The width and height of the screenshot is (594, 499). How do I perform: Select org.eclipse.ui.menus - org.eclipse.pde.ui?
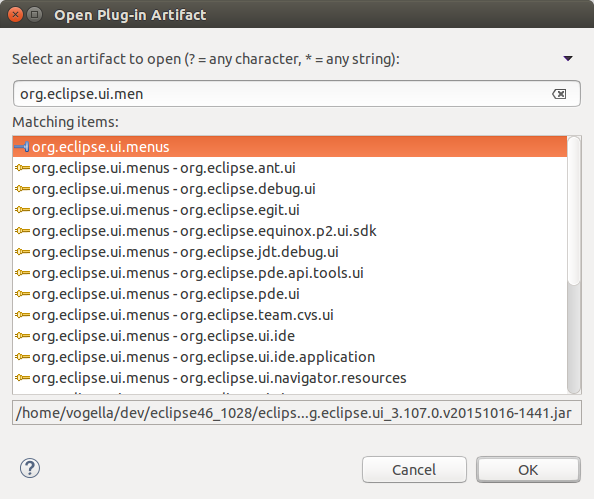tap(290, 294)
